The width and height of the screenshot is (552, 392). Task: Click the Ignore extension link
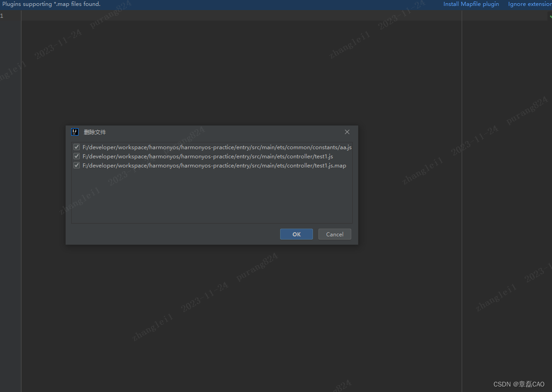point(530,4)
